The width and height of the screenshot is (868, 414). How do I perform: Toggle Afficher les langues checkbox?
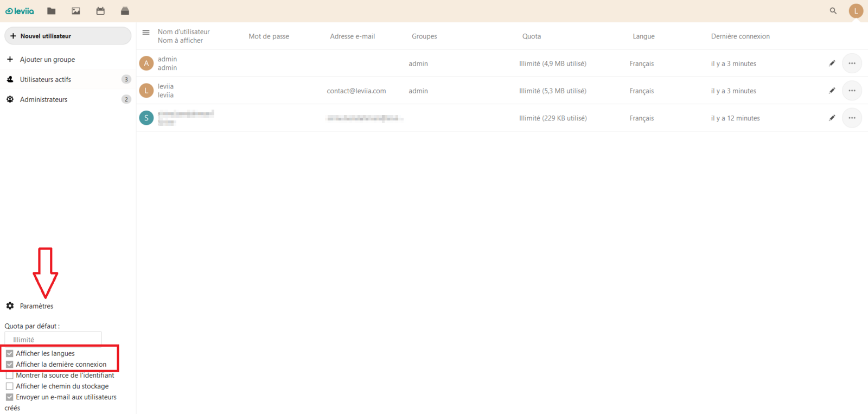click(x=10, y=353)
